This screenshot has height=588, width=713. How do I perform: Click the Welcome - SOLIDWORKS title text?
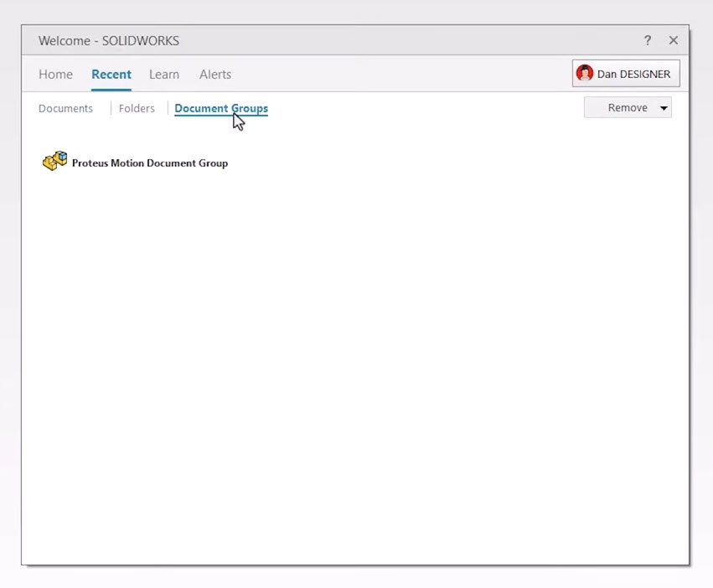(108, 41)
